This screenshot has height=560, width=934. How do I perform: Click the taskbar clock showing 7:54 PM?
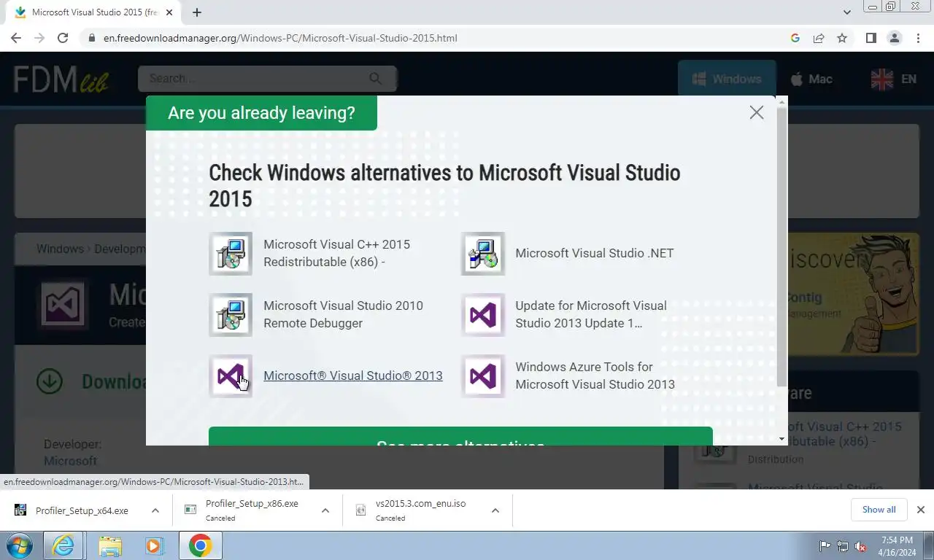pyautogui.click(x=897, y=546)
